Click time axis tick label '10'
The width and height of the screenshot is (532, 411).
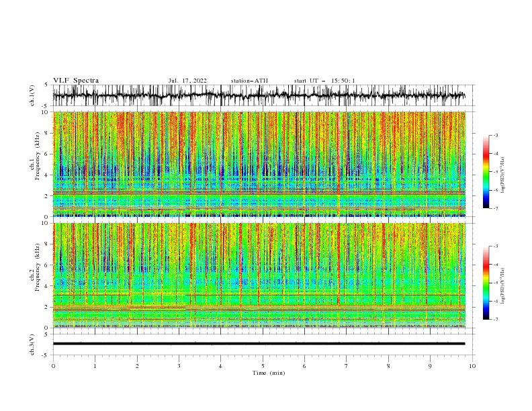(x=472, y=366)
